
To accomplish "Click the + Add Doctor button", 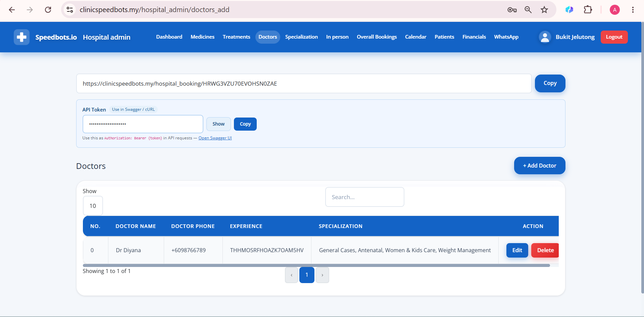I will pyautogui.click(x=539, y=166).
